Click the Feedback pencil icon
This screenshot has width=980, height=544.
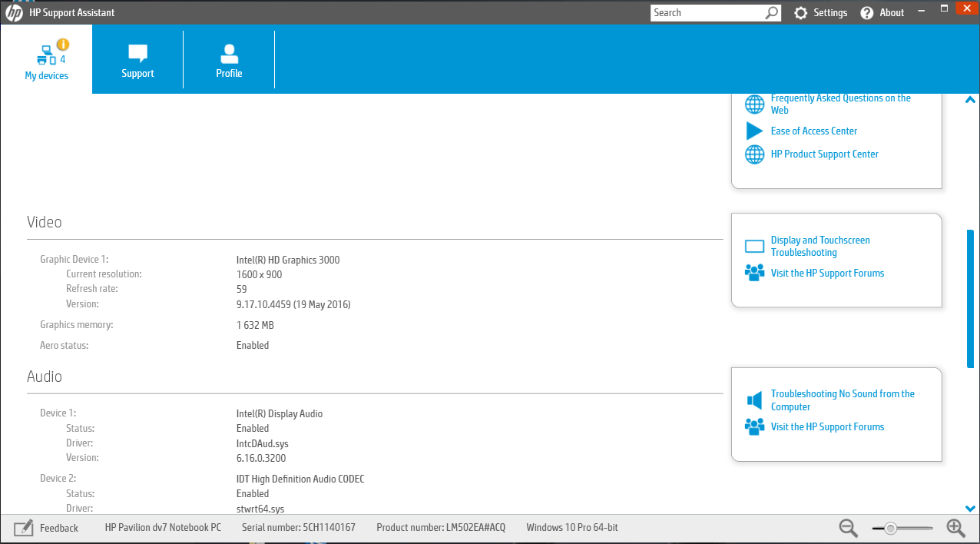coord(24,528)
